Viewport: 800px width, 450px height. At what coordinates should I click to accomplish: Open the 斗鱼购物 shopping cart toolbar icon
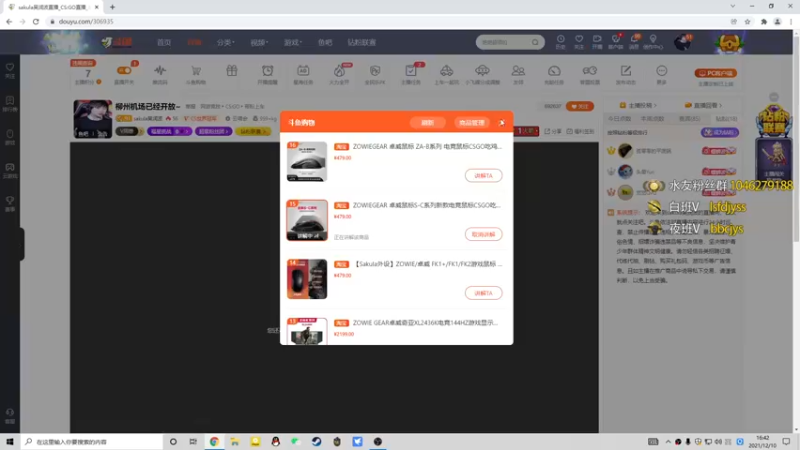tap(196, 71)
